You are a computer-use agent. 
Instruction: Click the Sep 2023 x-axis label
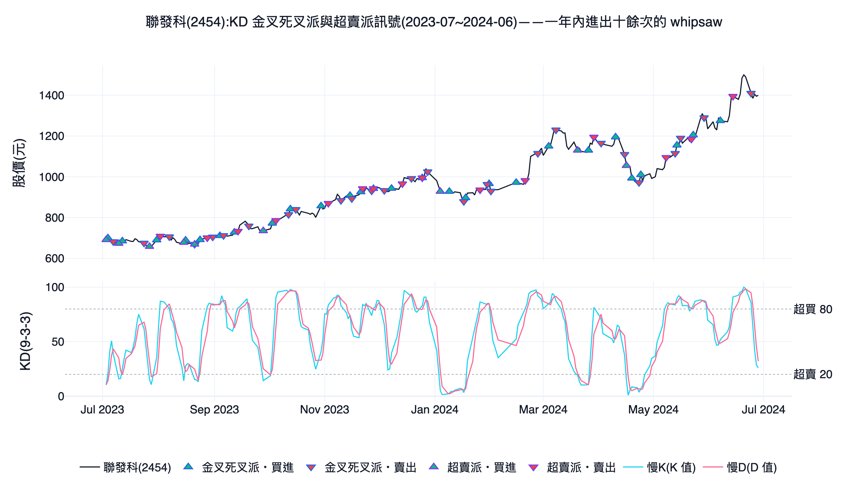[x=214, y=409]
